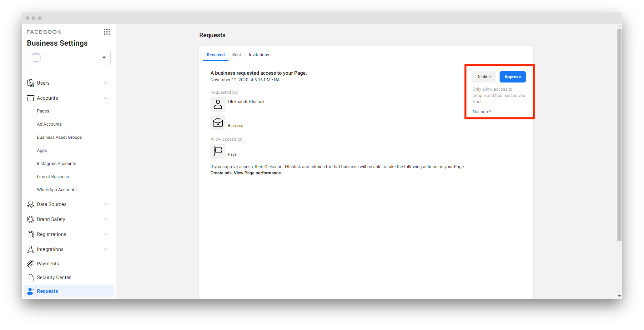This screenshot has width=644, height=330.
Task: Approve the Page access request
Action: (x=512, y=77)
